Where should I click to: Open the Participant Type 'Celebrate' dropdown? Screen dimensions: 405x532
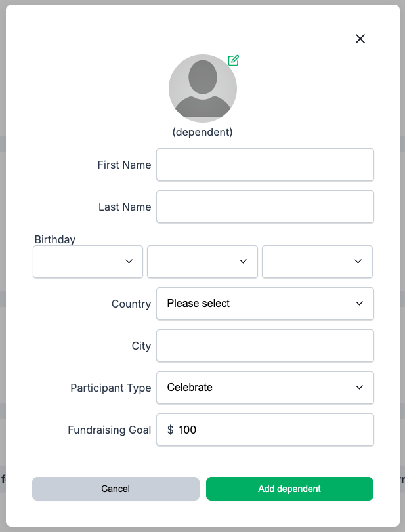265,388
